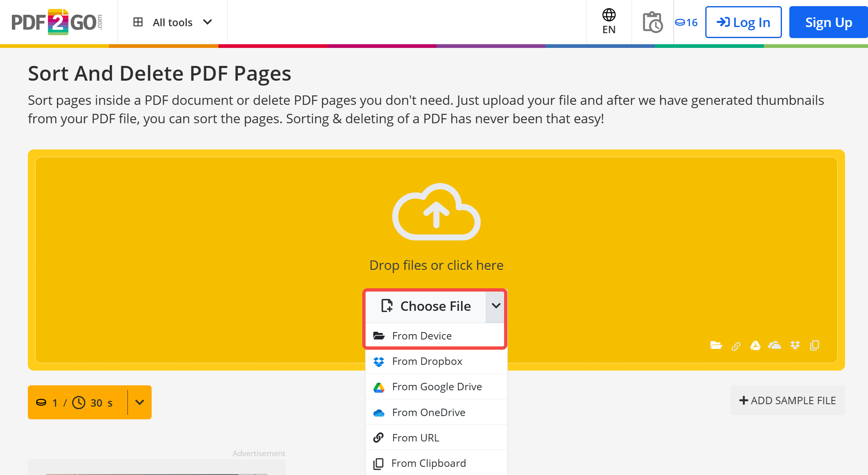Select From OneDrive option

(429, 412)
